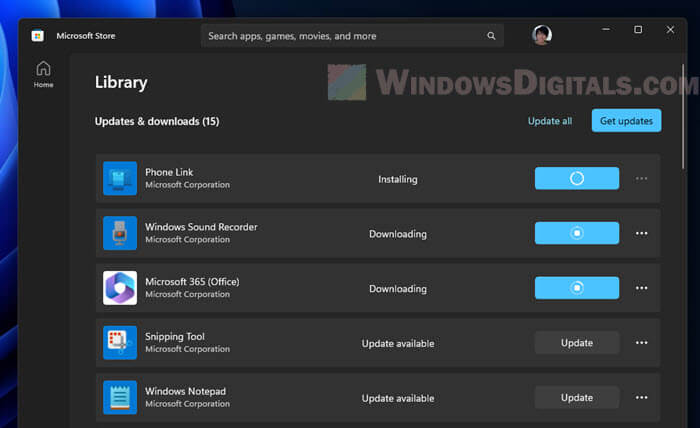Open Home in the sidebar
The height and width of the screenshot is (428, 700).
(x=43, y=74)
